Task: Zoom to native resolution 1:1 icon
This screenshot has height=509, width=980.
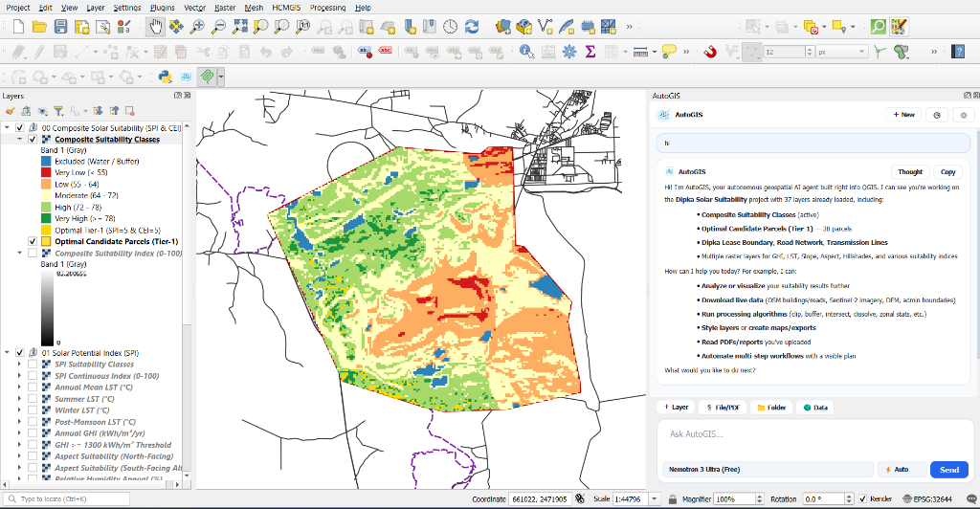Action: pyautogui.click(x=303, y=27)
